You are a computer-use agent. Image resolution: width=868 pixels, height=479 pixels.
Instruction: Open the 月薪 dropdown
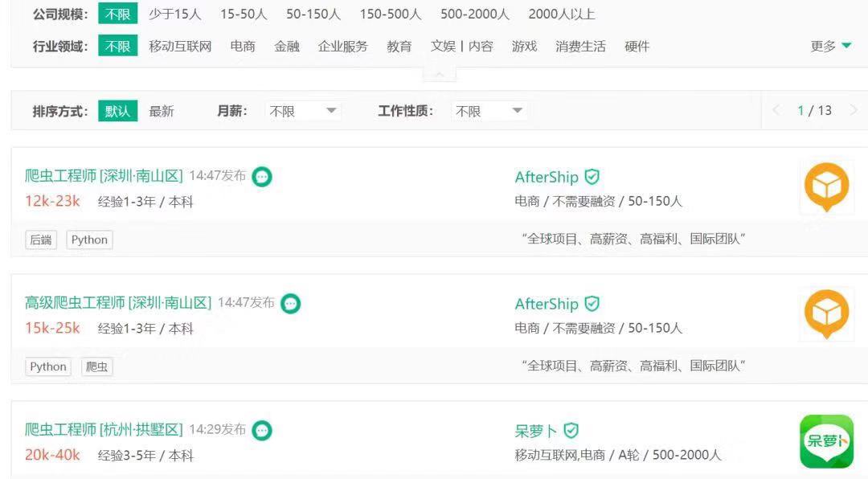tap(303, 111)
